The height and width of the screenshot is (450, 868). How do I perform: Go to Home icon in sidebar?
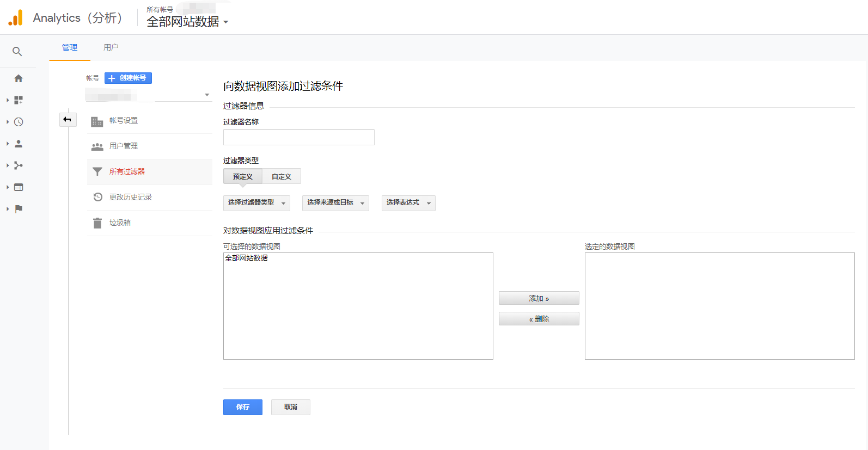click(x=19, y=78)
